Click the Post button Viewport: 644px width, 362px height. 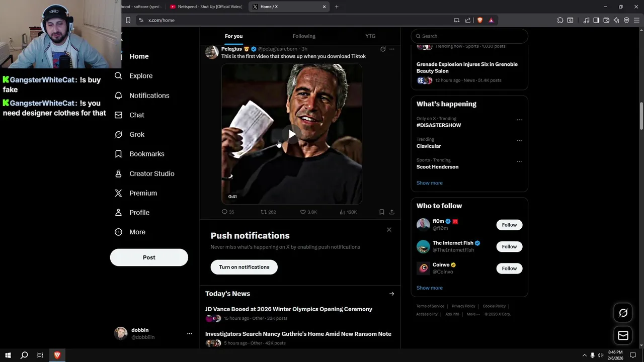point(149,257)
